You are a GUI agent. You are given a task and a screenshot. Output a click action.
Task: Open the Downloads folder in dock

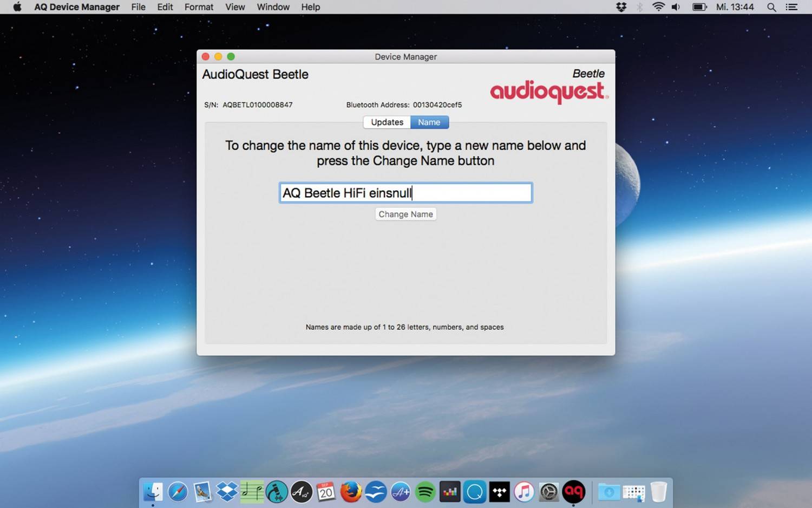coord(609,492)
